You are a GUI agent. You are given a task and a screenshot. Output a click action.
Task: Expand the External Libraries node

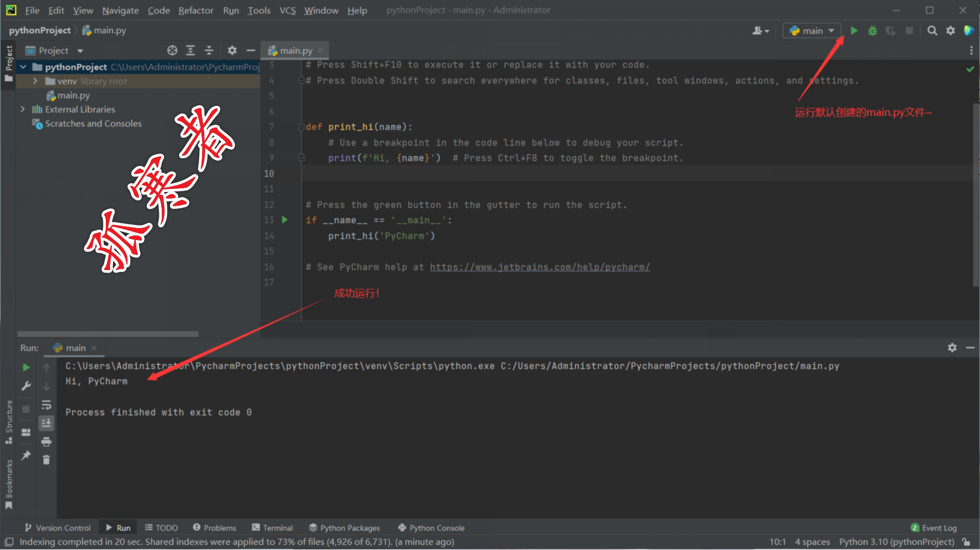tap(23, 109)
